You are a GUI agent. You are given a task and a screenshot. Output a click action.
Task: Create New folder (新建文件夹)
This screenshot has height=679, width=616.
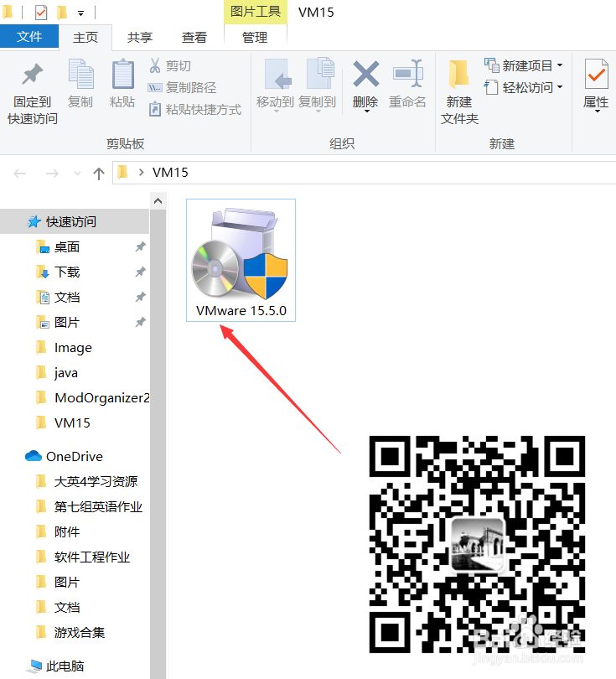click(x=459, y=91)
